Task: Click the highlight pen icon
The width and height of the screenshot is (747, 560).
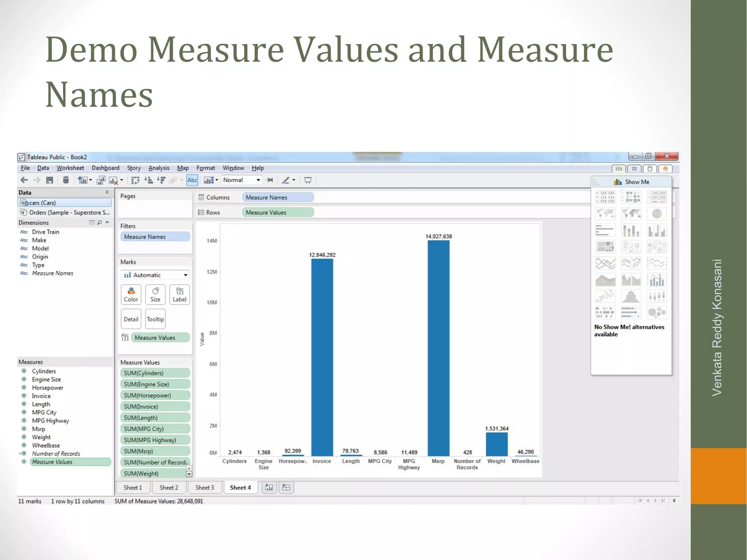Action: click(x=286, y=180)
